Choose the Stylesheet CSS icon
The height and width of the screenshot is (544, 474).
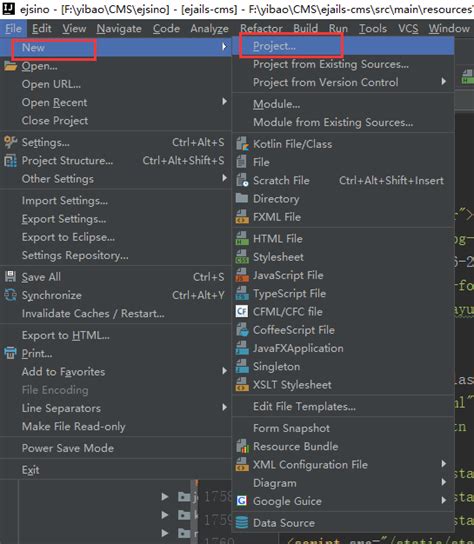click(242, 257)
